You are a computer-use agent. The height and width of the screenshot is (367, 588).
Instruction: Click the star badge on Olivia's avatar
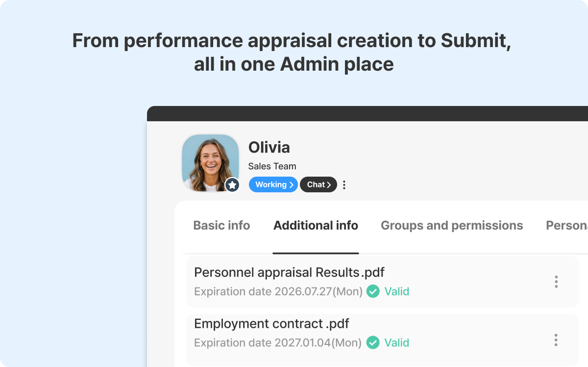click(x=232, y=185)
